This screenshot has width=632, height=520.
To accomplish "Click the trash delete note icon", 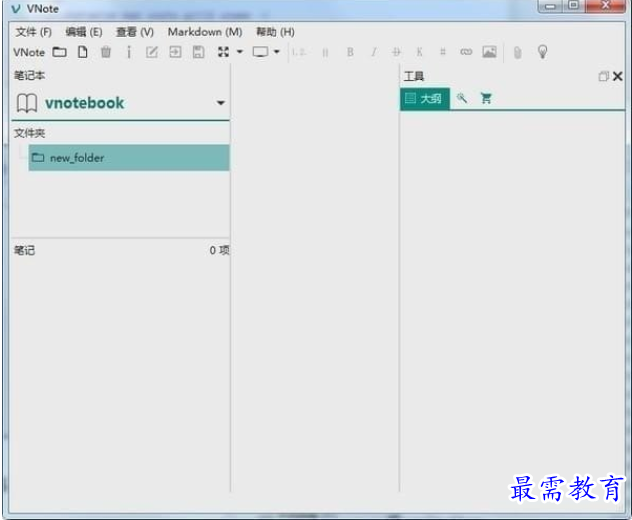I will tap(106, 52).
